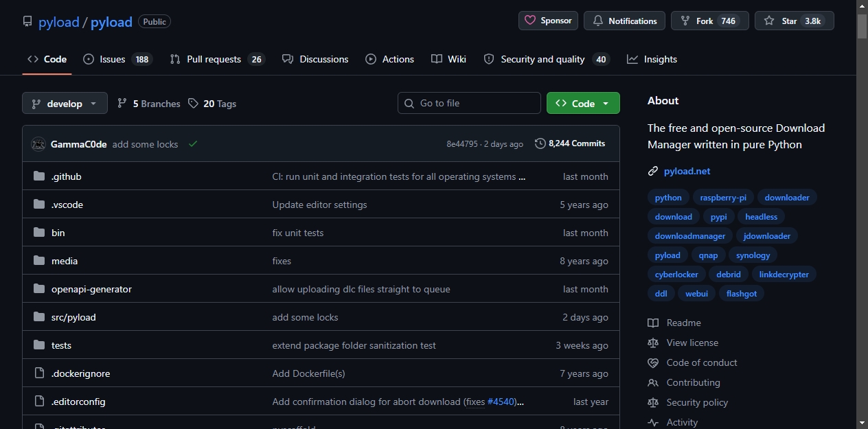868x429 pixels.
Task: Switch to the Pull requests tab
Action: click(x=217, y=59)
